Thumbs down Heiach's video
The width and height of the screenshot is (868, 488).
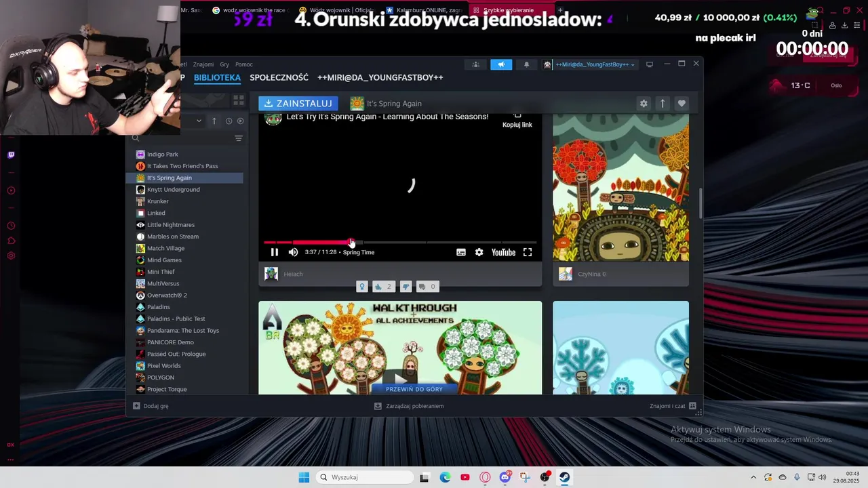pos(406,287)
